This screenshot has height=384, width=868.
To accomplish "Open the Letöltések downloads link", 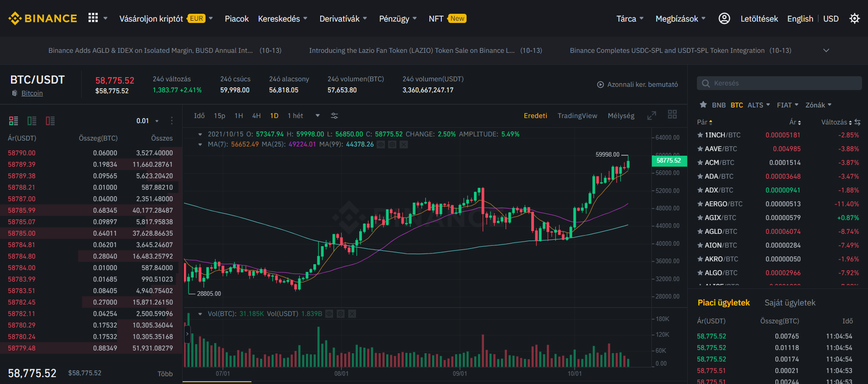I will click(759, 18).
